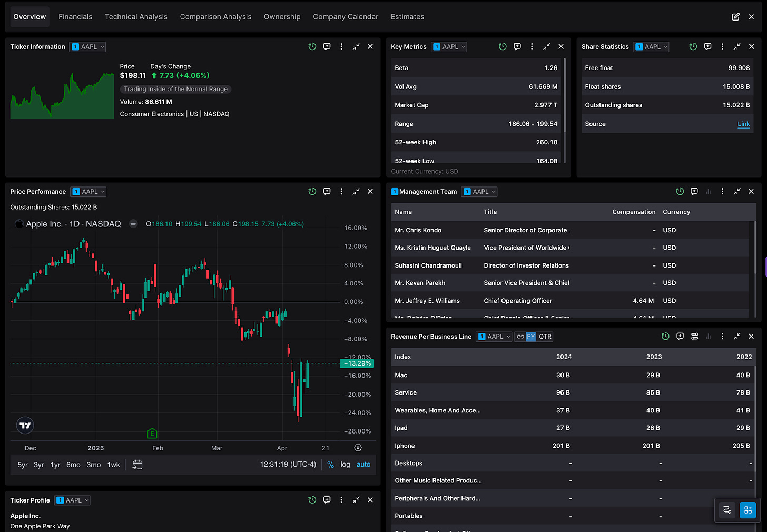Open Key Metrics three-dot menu
The width and height of the screenshot is (767, 532).
click(x=532, y=46)
